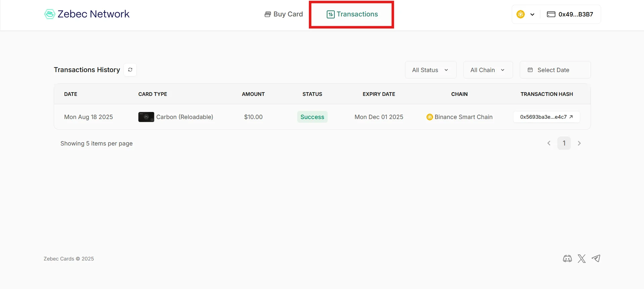Click the Success status badge
This screenshot has height=289, width=644.
pyautogui.click(x=312, y=117)
